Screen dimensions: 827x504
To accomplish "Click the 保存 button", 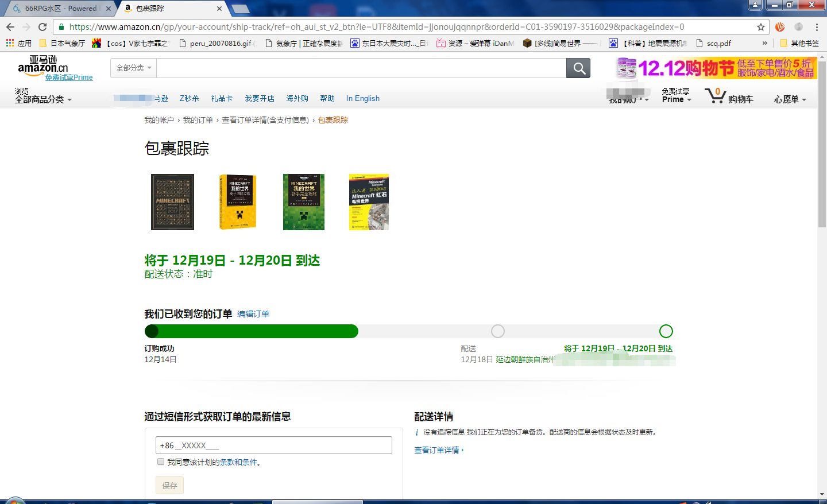I will [170, 486].
